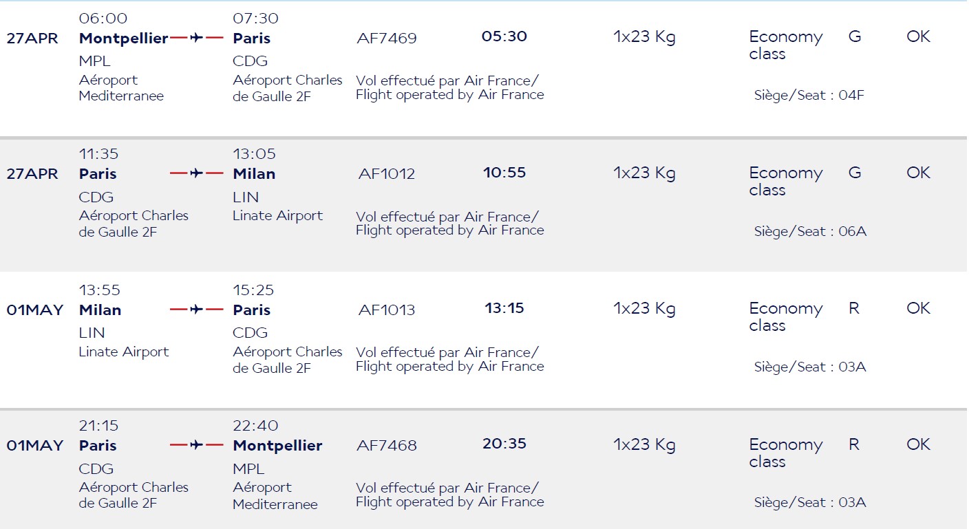Select flight number AF7468
The height and width of the screenshot is (529, 980).
click(x=387, y=446)
